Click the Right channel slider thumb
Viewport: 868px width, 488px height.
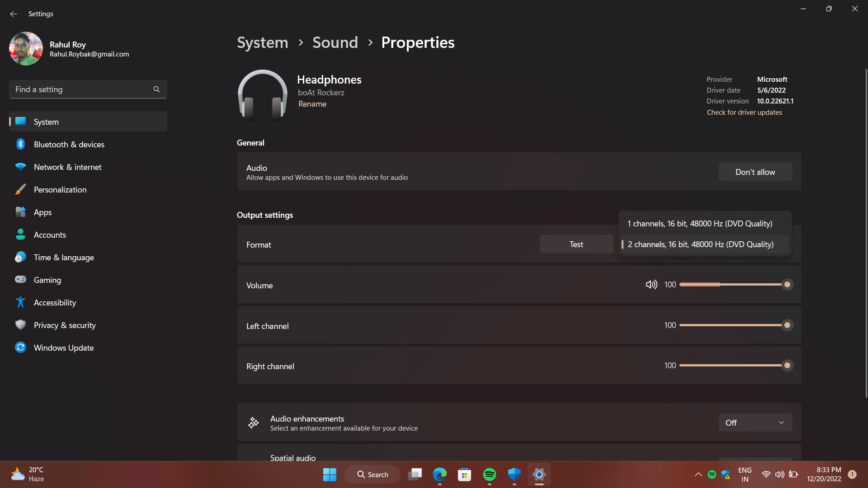[787, 366]
